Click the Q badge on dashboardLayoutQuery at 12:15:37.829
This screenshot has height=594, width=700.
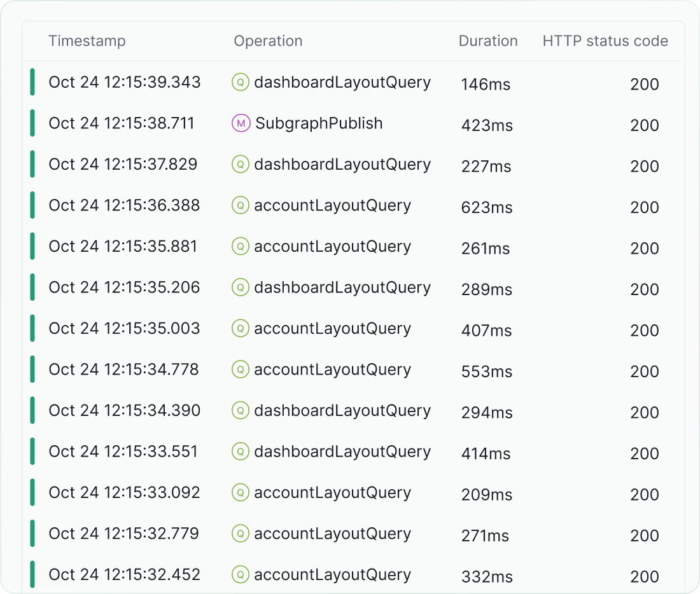(x=240, y=164)
